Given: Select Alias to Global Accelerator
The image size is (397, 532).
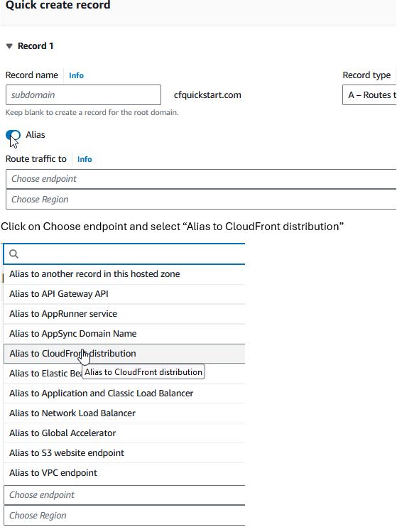Looking at the screenshot, I should click(124, 433).
